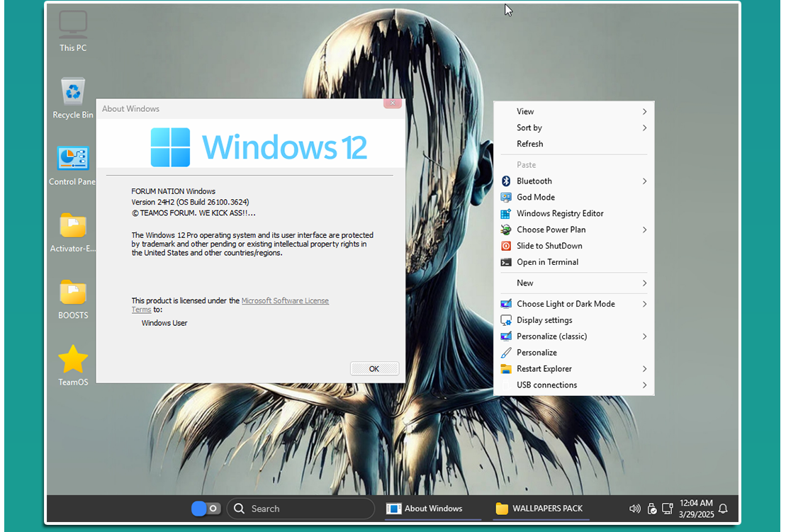Image resolution: width=786 pixels, height=532 pixels.
Task: Choose Open in Terminal menu entry
Action: [547, 262]
